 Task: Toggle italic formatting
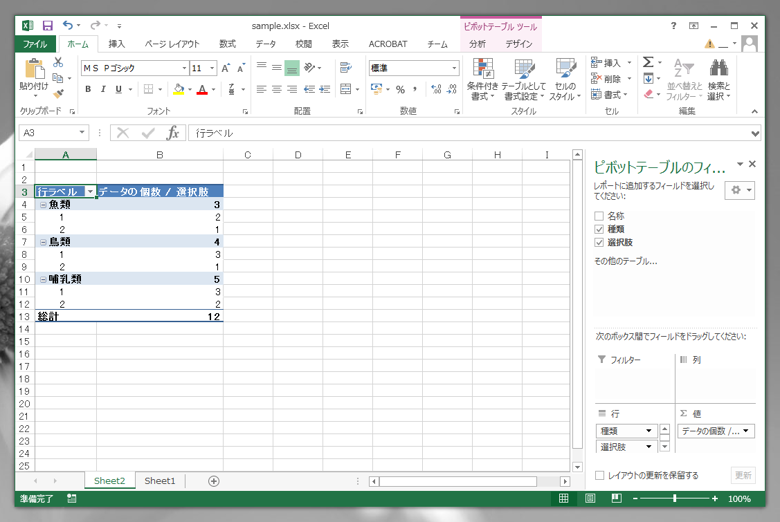point(103,89)
